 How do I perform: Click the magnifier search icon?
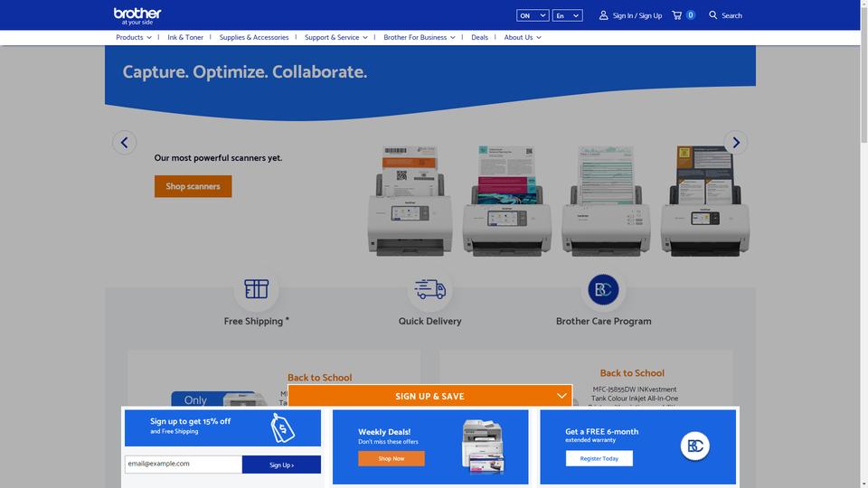pyautogui.click(x=713, y=15)
